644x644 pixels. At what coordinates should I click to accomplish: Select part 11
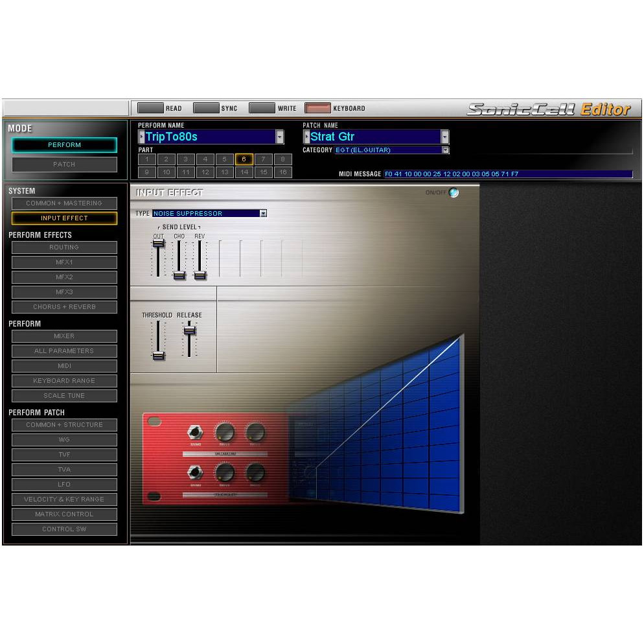186,172
